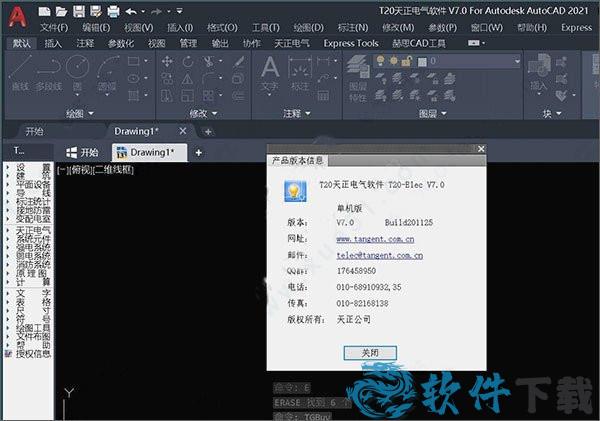Select the Erase tool in Modify panel

tap(239, 61)
